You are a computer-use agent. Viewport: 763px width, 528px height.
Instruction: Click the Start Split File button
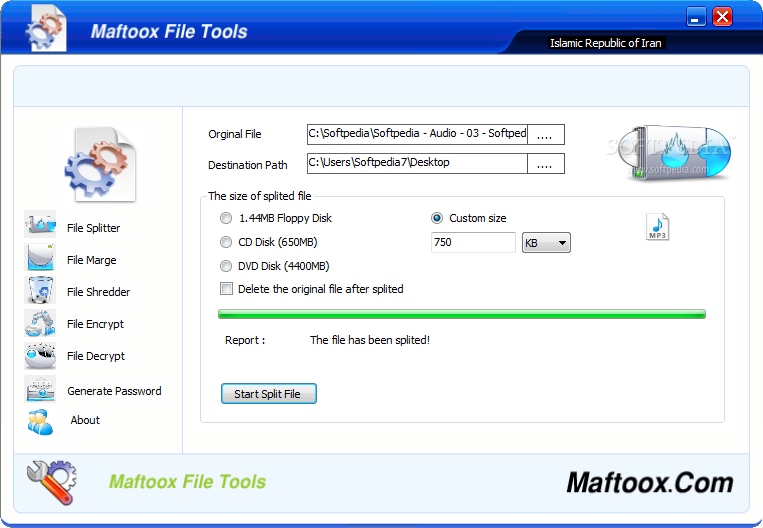269,394
